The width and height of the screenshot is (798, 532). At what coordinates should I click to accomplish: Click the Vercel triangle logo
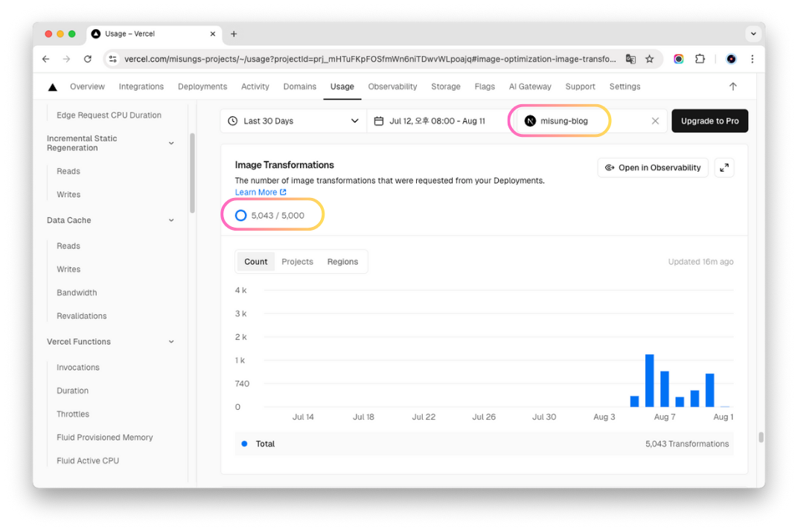click(x=52, y=87)
